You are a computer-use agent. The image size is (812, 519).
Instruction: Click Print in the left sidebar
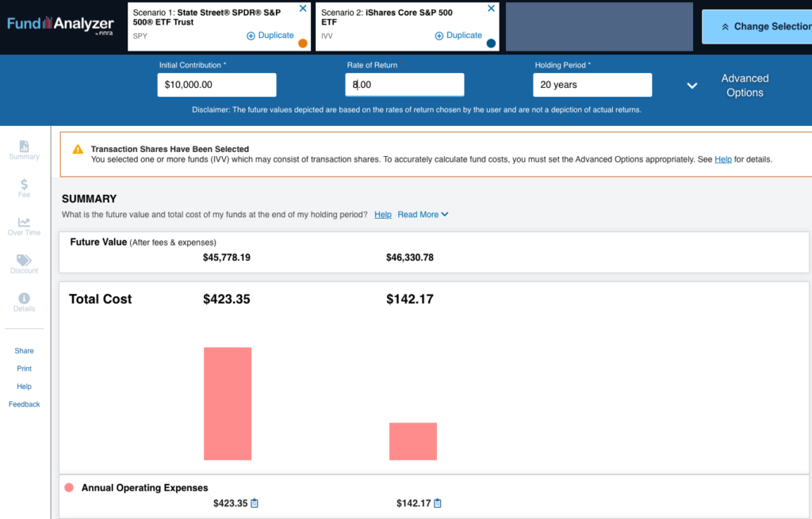pos(24,368)
